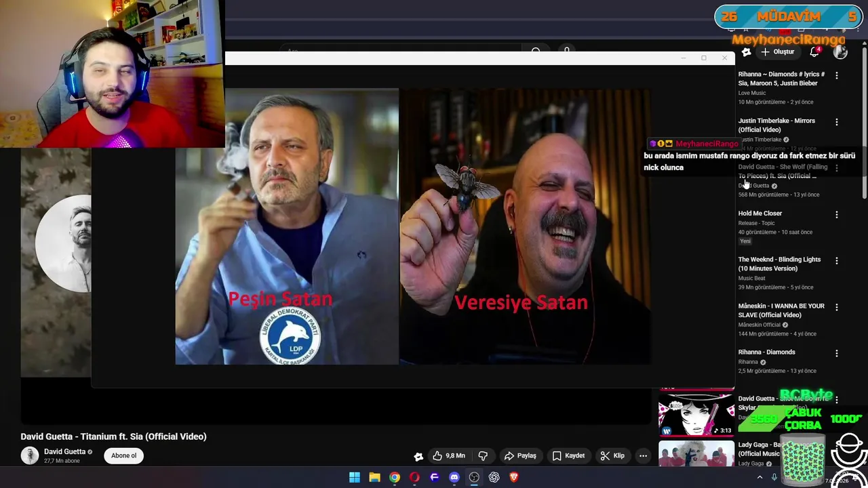
Task: Open more actions menu beside Klip
Action: pyautogui.click(x=643, y=455)
